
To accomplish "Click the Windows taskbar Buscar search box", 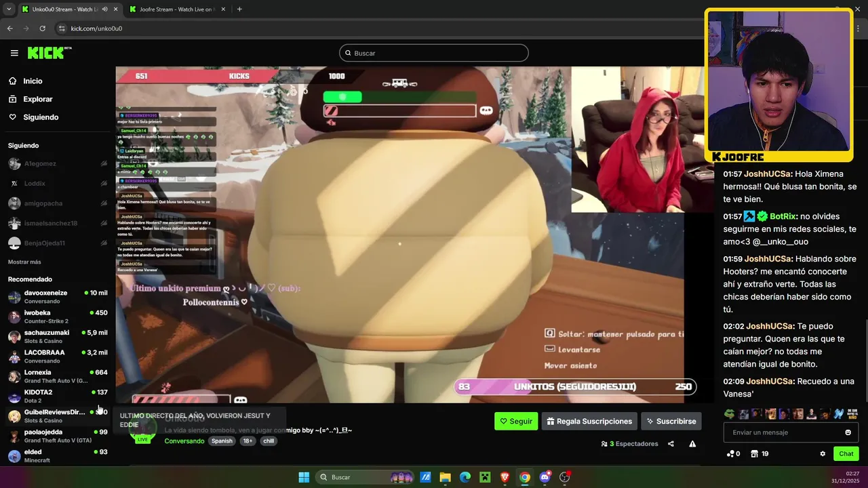I will coord(366,477).
